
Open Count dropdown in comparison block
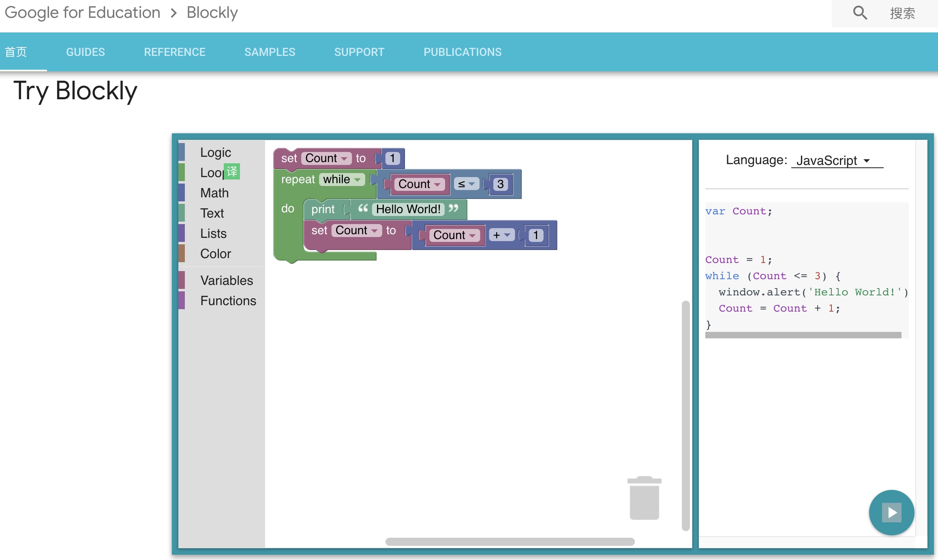point(420,184)
